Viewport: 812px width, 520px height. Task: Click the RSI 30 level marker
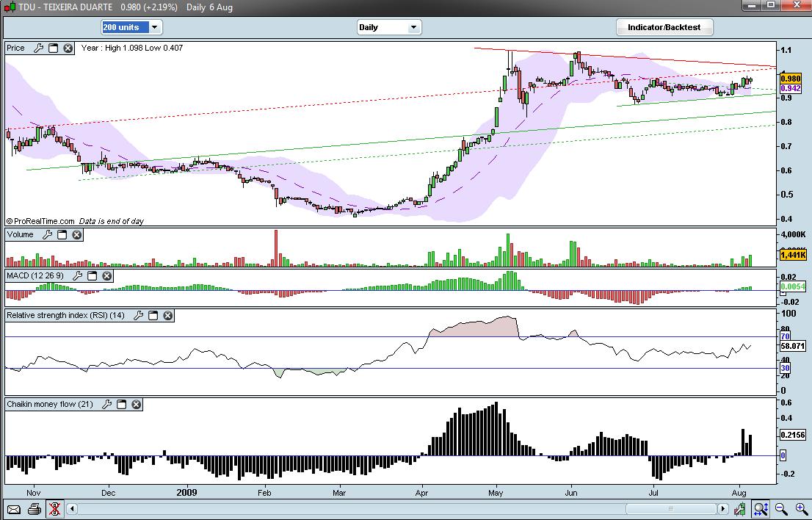(785, 368)
